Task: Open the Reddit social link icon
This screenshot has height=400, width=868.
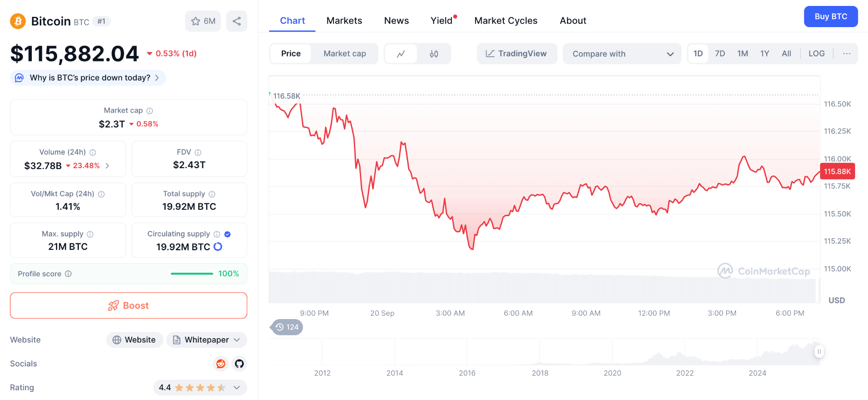Action: click(x=221, y=364)
